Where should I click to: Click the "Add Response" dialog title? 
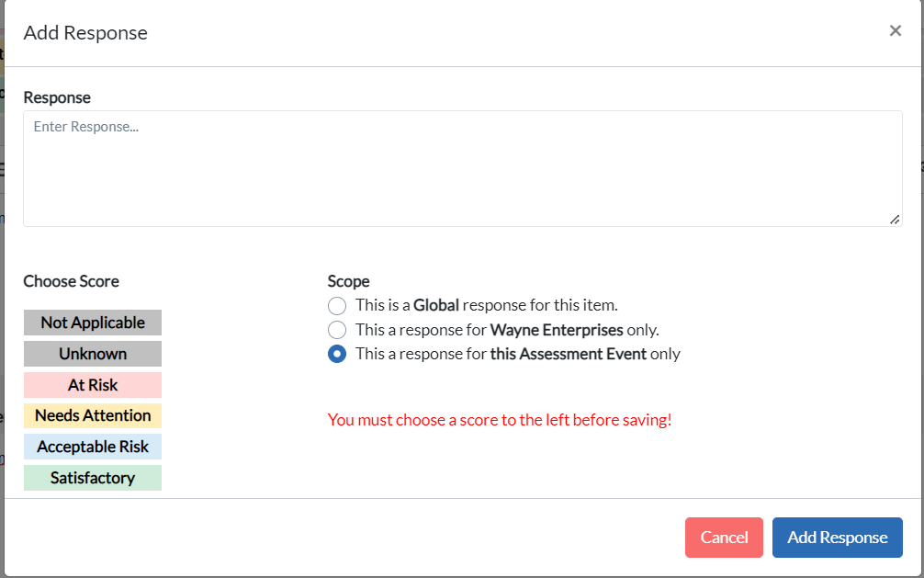(85, 33)
